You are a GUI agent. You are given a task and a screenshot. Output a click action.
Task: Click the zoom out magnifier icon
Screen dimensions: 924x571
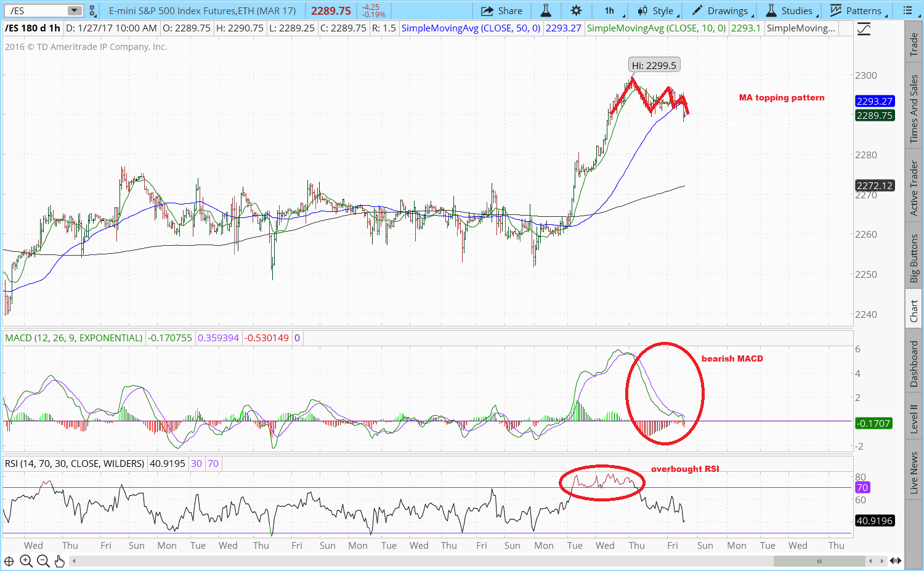click(x=43, y=561)
